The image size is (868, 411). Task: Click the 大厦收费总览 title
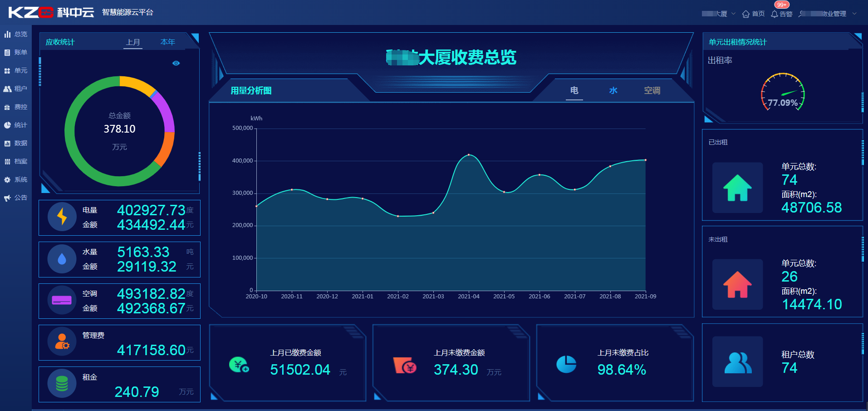click(x=451, y=58)
